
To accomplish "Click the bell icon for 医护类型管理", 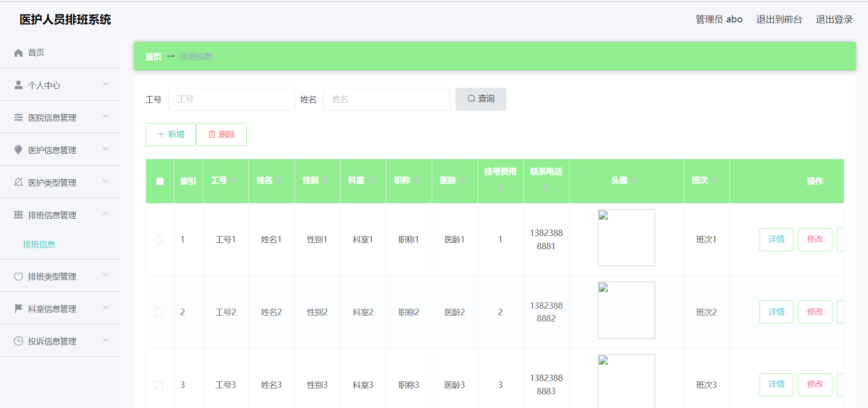I will pos(18,183).
